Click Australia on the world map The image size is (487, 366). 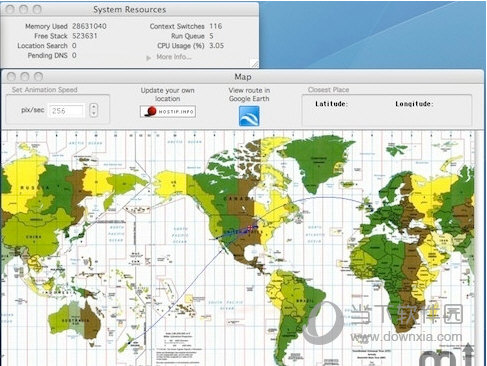[75, 321]
